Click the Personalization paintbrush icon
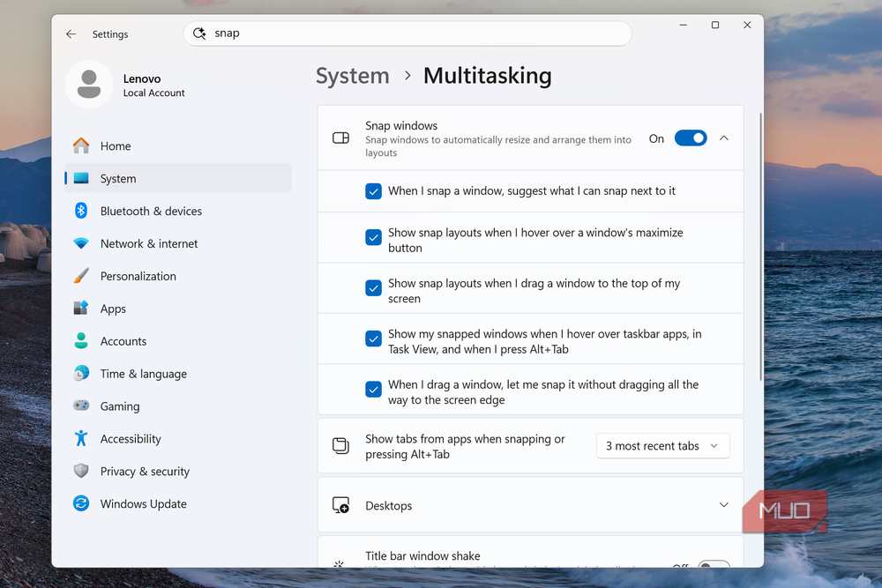Screen dimensions: 882x588 tap(81, 276)
